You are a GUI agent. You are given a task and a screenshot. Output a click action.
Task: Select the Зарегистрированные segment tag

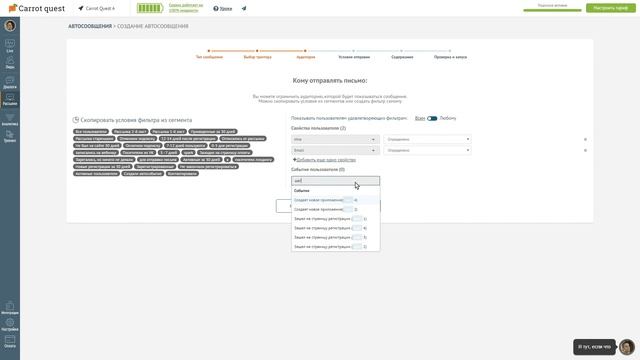155,167
